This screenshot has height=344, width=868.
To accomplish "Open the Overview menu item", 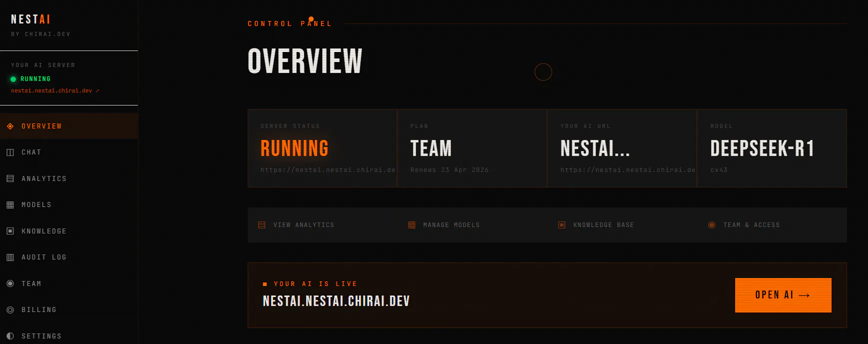I will tap(69, 126).
